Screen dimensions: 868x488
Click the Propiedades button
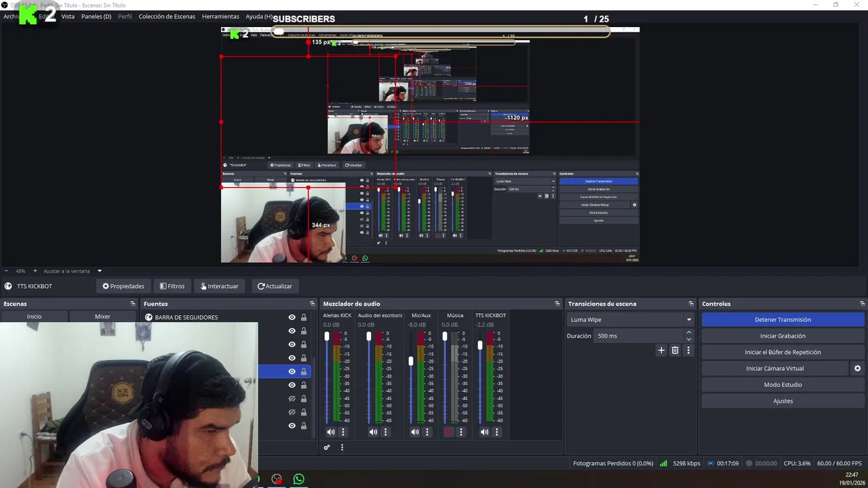coord(123,286)
